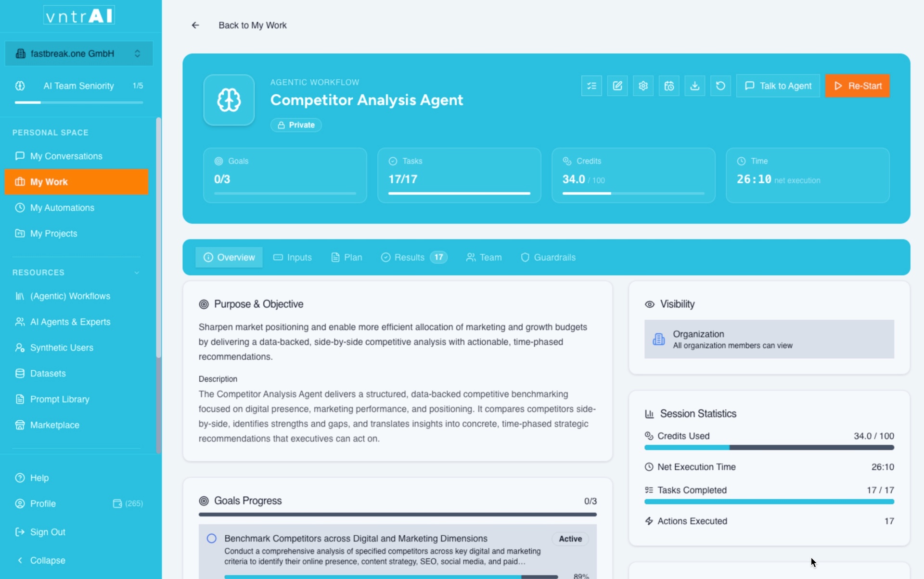Open the task checklist icon in header
This screenshot has height=579, width=924.
pyautogui.click(x=591, y=86)
